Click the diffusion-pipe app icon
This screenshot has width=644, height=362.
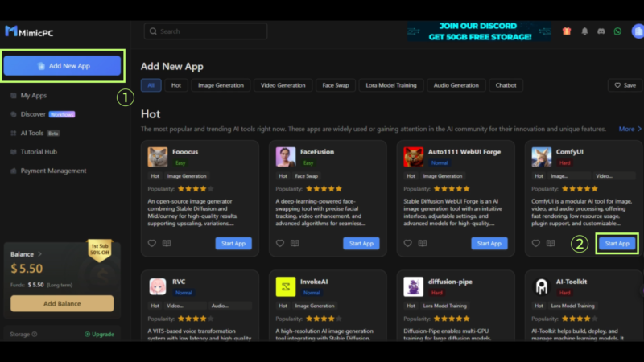click(x=414, y=286)
